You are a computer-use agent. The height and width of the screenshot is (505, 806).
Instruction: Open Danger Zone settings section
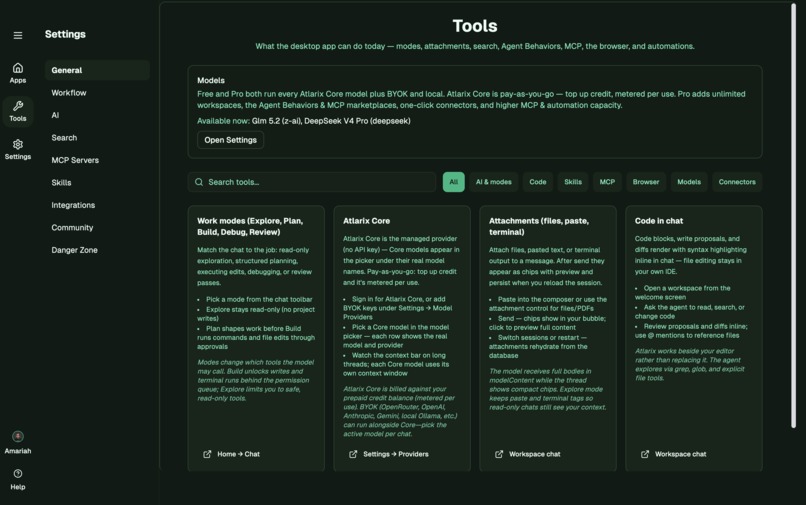click(97, 250)
